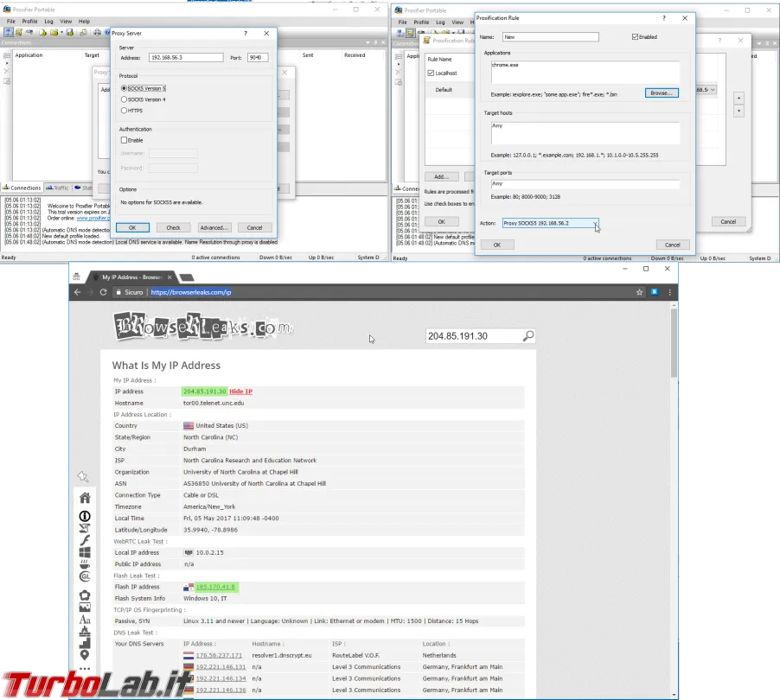Viewport: 780px width, 700px height.
Task: Click Cancel in Proxy Server dialog
Action: pos(255,227)
